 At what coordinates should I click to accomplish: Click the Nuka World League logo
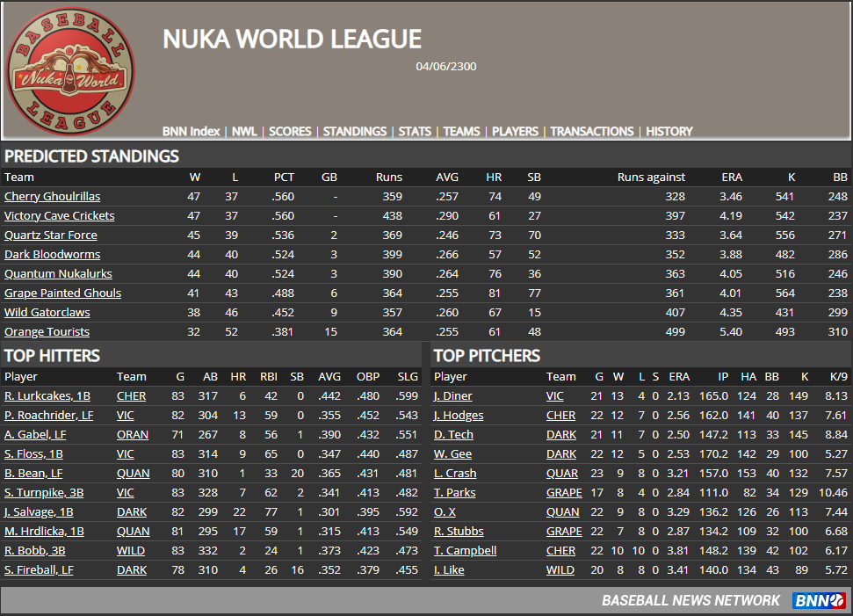click(x=70, y=71)
